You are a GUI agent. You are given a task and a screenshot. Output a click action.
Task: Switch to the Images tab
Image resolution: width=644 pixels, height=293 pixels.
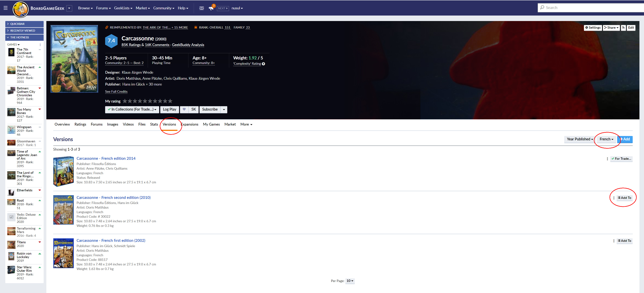pyautogui.click(x=112, y=124)
